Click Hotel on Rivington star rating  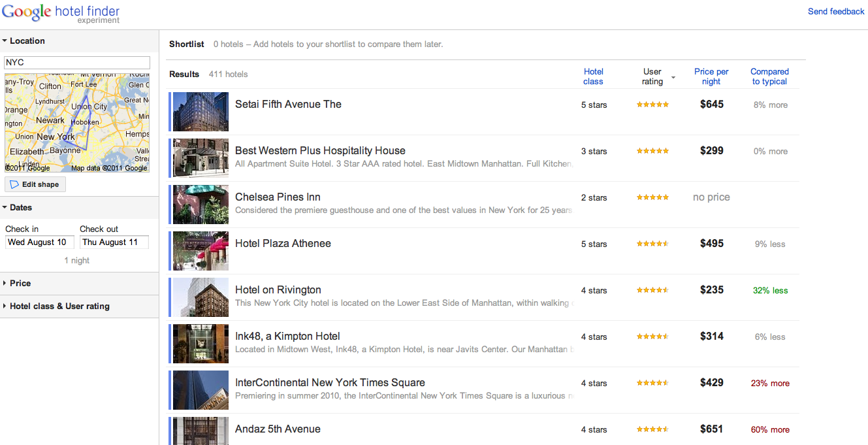coord(652,290)
